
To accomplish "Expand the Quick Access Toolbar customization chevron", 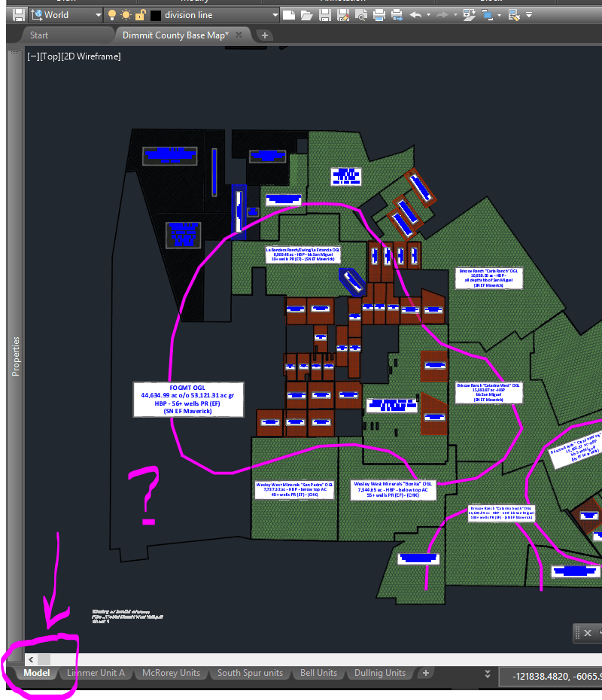I will 529,14.
